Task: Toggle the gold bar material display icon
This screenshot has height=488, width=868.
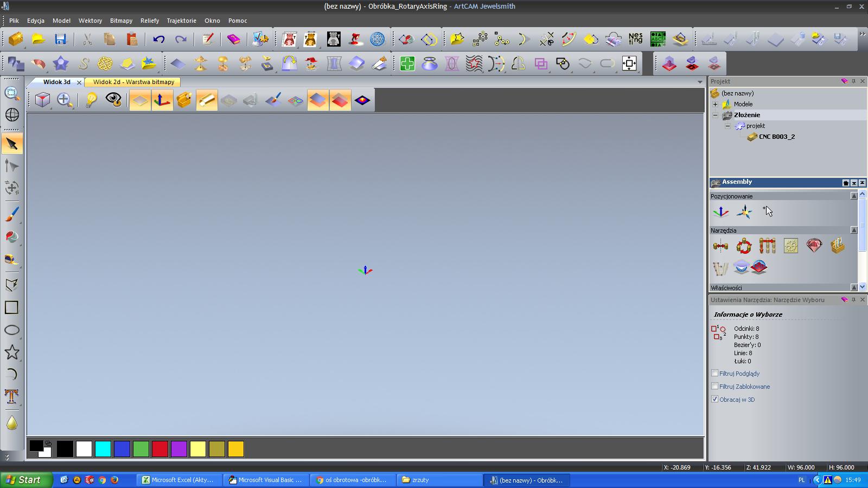Action: [207, 100]
